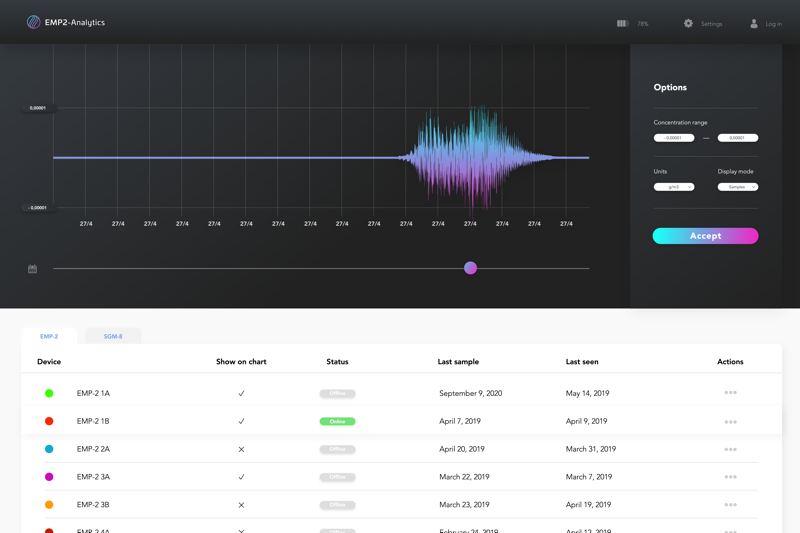Click last sample date March 22, 2019
The image size is (800, 533).
pos(464,477)
